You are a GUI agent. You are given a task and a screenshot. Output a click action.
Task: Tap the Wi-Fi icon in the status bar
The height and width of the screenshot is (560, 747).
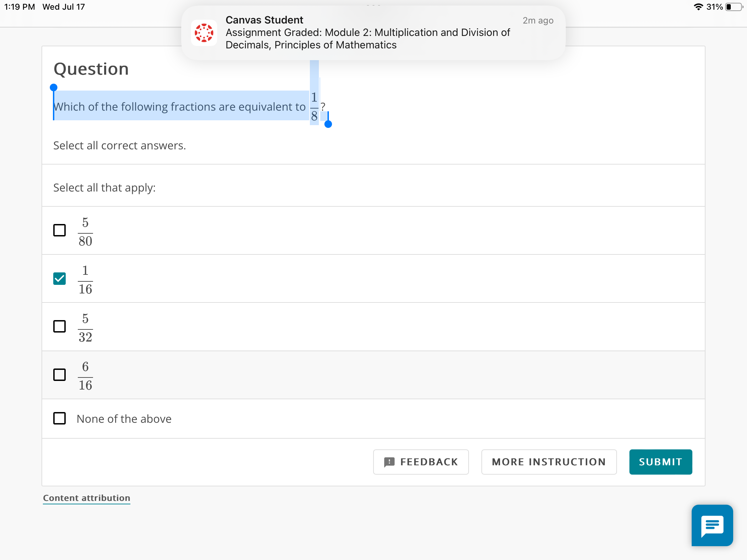(699, 7)
